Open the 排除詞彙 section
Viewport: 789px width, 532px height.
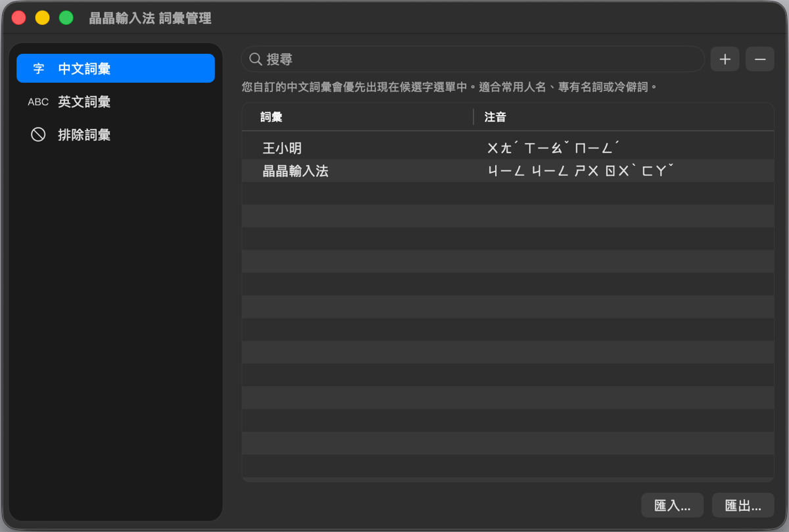tap(116, 135)
